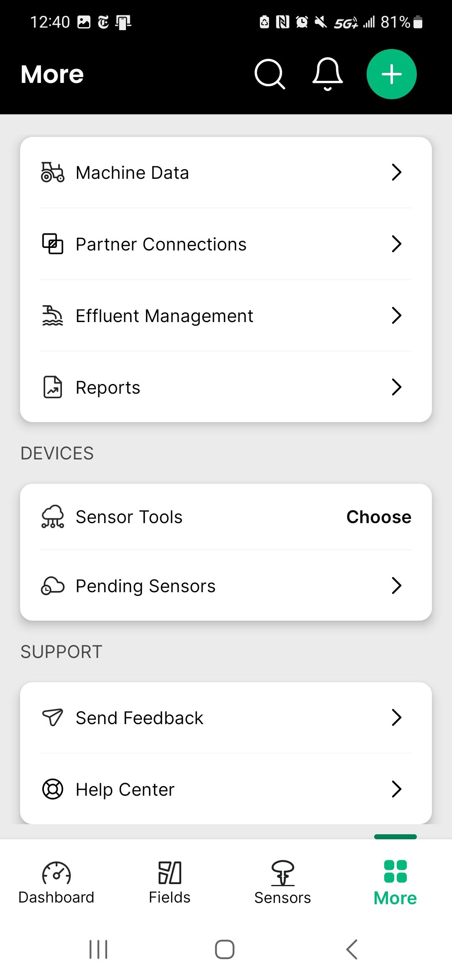
Task: Expand Reports using its chevron arrow
Action: (396, 387)
